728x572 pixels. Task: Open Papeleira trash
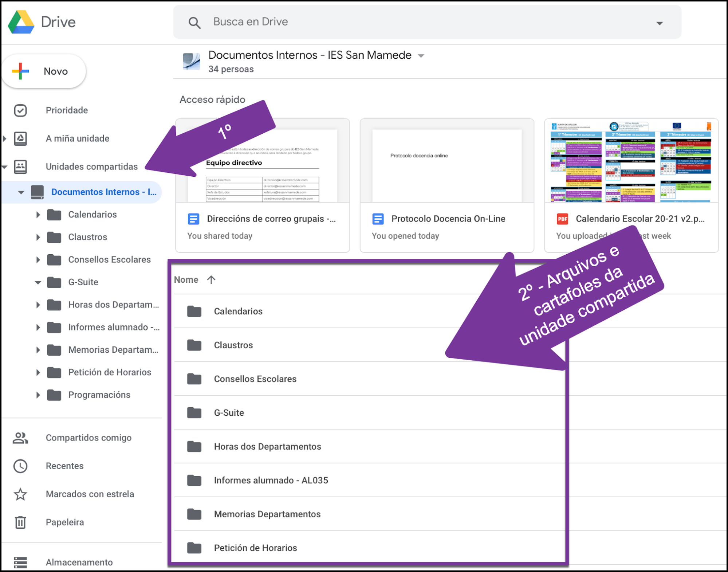pyautogui.click(x=64, y=522)
